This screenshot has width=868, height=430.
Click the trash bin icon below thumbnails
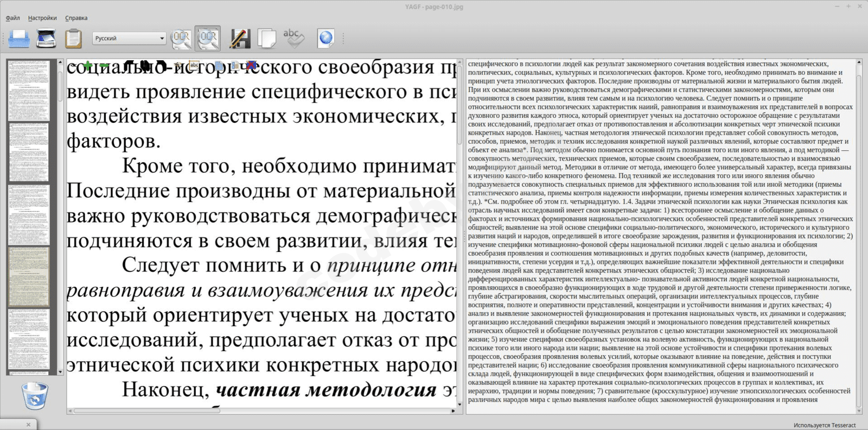pyautogui.click(x=36, y=396)
